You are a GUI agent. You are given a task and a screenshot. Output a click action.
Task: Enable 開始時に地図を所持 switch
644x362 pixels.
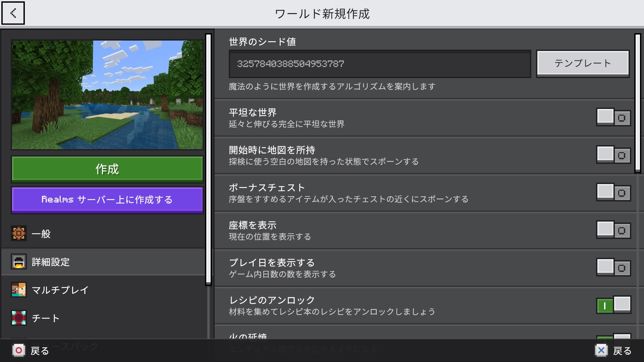tap(613, 155)
